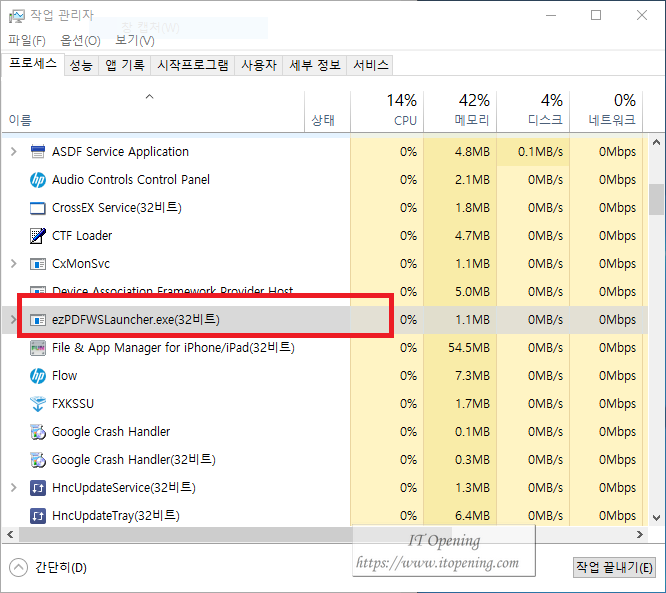Sort by the 상태 column header
Viewport: 666px width, 593px height.
(327, 112)
